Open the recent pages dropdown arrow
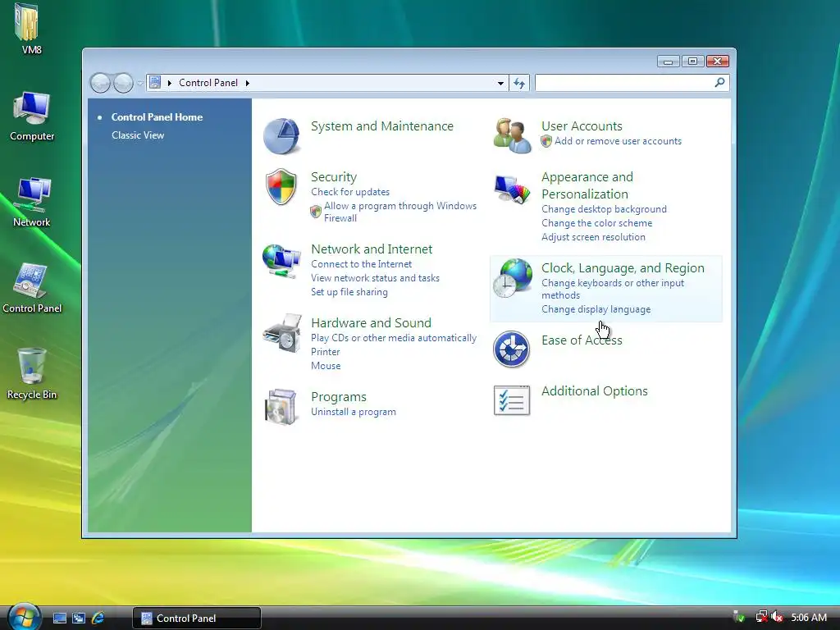Viewport: 840px width, 630px height. coord(139,83)
